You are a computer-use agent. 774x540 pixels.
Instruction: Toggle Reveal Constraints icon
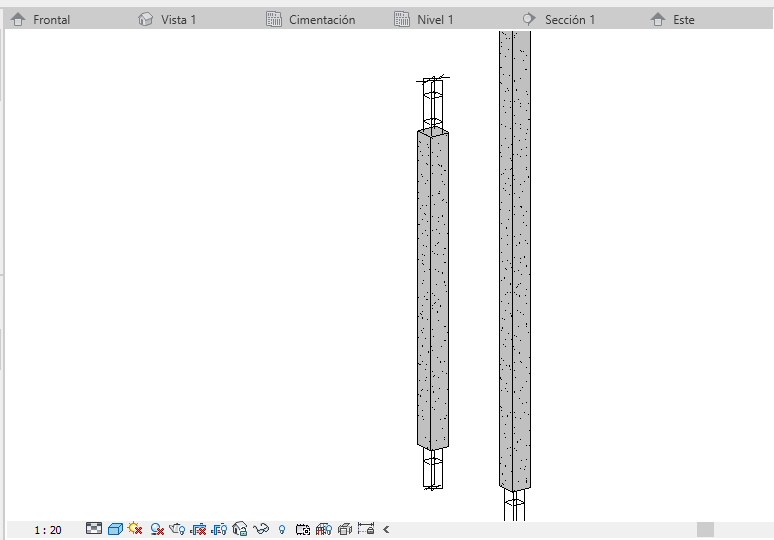click(366, 529)
